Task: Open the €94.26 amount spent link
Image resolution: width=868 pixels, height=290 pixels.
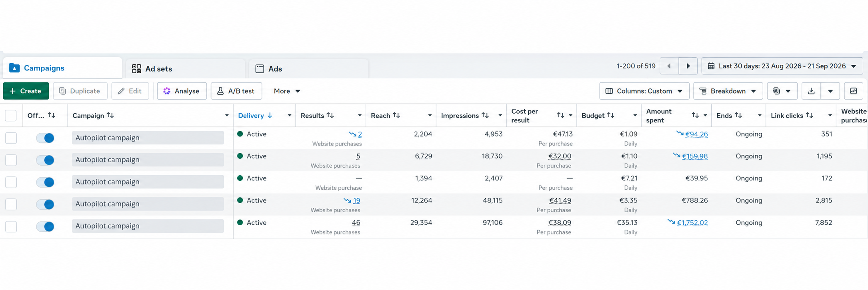Action: point(696,134)
